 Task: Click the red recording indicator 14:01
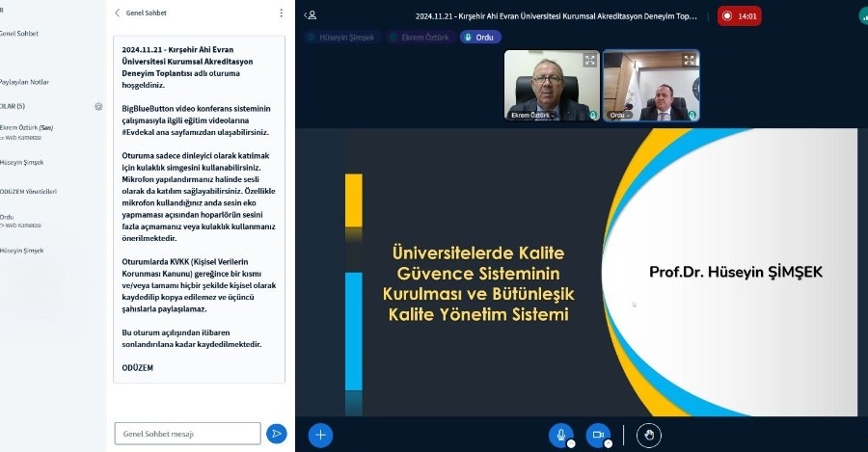(740, 16)
